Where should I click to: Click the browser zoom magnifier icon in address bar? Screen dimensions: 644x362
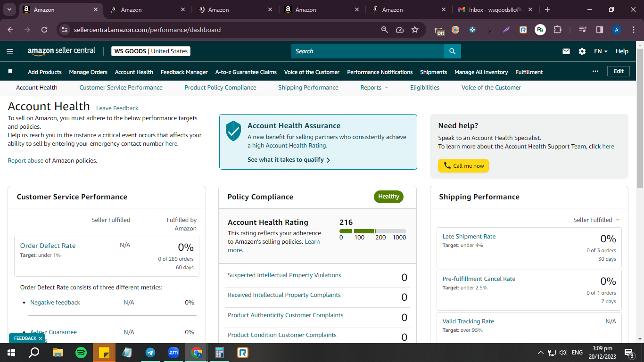click(x=385, y=30)
